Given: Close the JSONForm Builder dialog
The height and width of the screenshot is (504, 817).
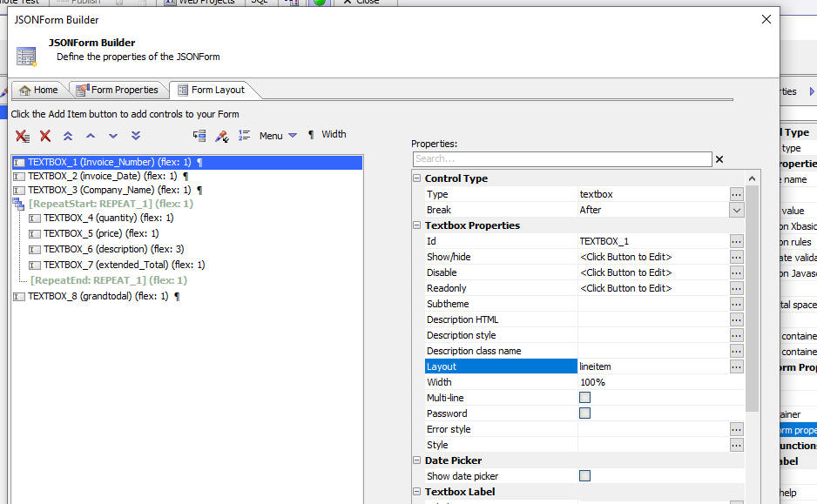Looking at the screenshot, I should pyautogui.click(x=766, y=19).
